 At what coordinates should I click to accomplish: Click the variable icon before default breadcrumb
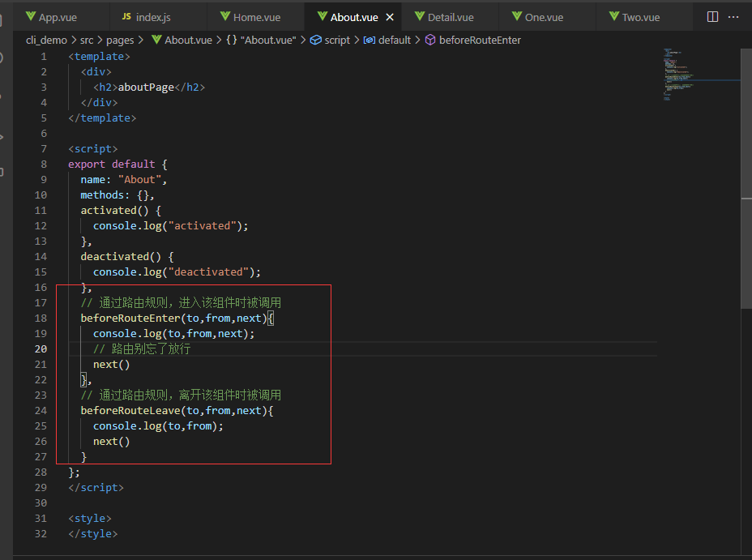[370, 41]
